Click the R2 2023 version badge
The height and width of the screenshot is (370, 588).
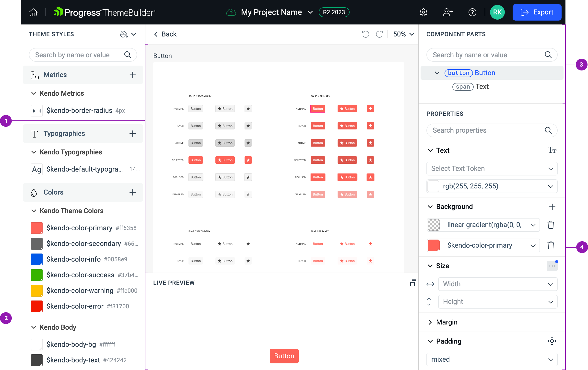(334, 12)
